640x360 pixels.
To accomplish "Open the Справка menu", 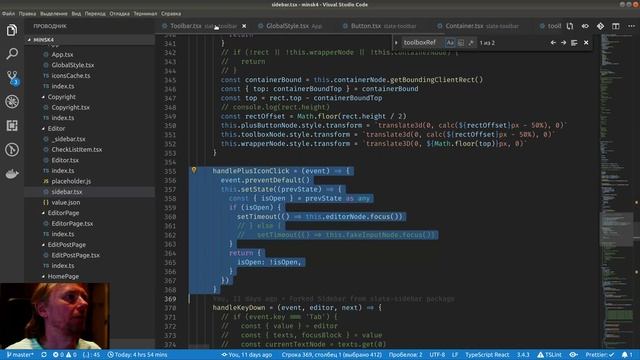I will [x=171, y=13].
